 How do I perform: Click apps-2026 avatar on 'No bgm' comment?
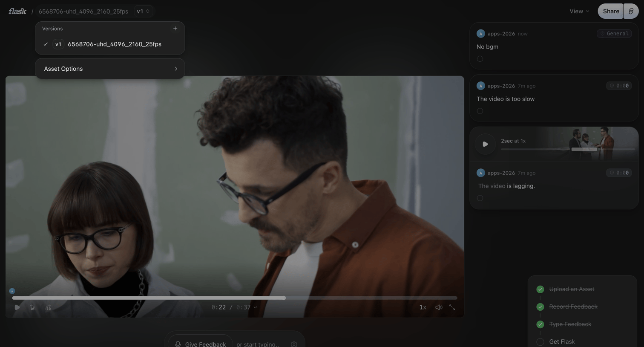click(480, 34)
